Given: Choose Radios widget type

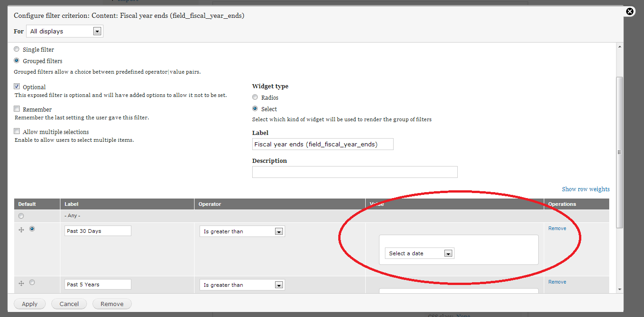Looking at the screenshot, I should 255,97.
